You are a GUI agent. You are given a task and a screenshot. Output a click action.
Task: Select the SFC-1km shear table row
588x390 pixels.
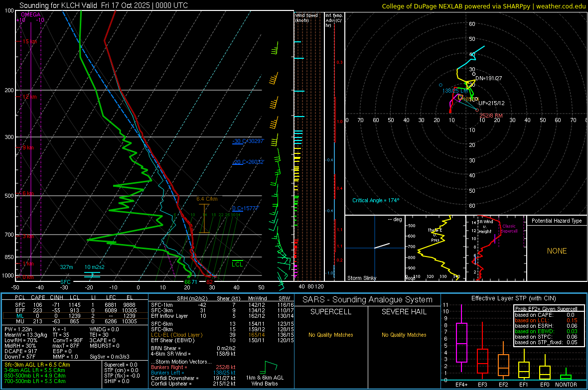pos(222,305)
